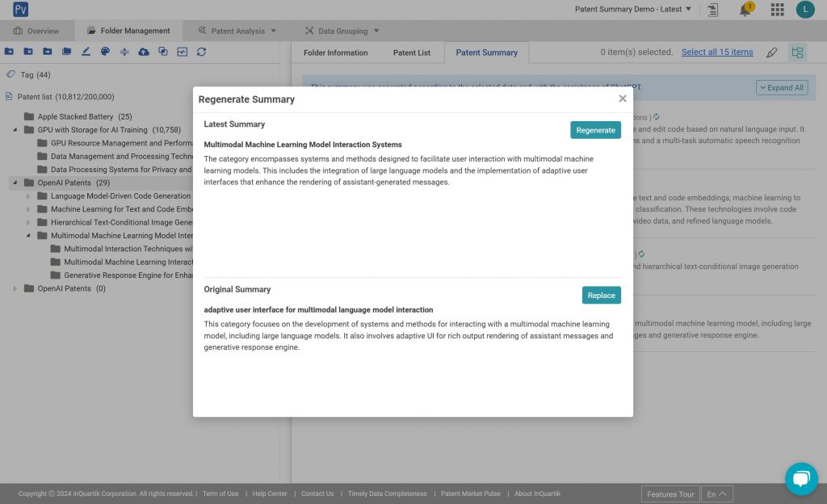827x504 pixels.
Task: Click the Tag (44) row
Action: 28,74
